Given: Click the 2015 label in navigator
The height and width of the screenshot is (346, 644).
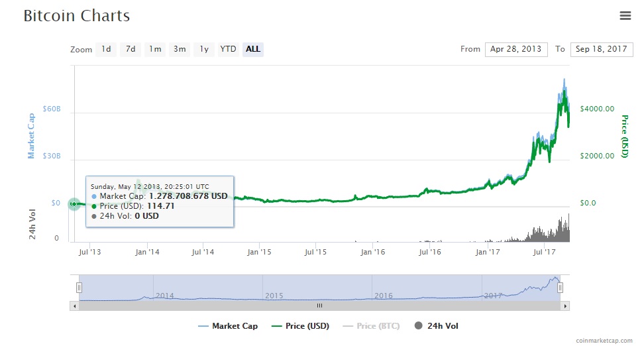Looking at the screenshot, I should [274, 296].
